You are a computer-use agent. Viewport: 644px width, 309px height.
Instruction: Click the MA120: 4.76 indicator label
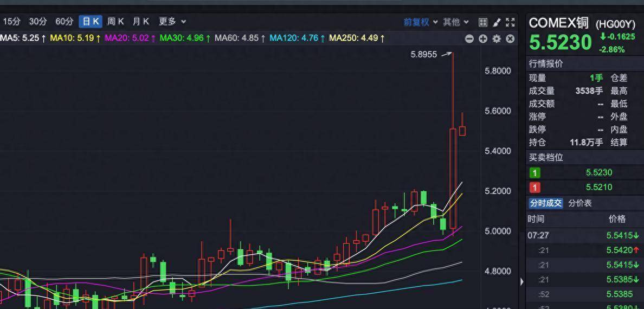[x=298, y=38]
